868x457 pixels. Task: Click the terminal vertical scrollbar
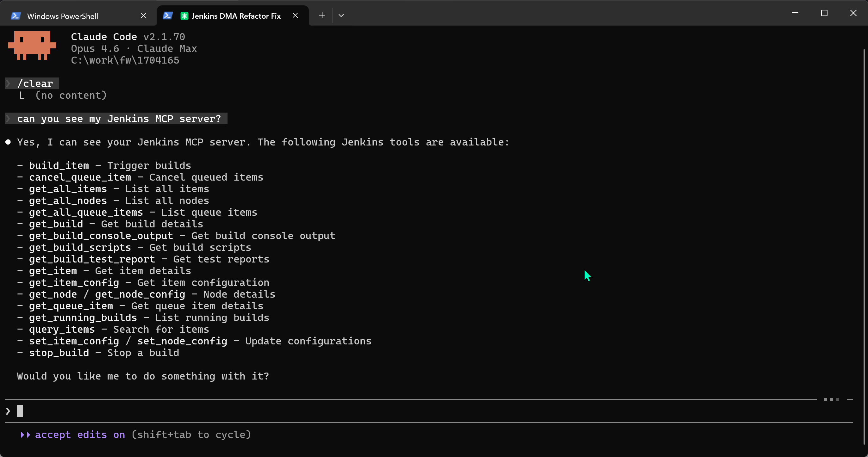point(865,236)
